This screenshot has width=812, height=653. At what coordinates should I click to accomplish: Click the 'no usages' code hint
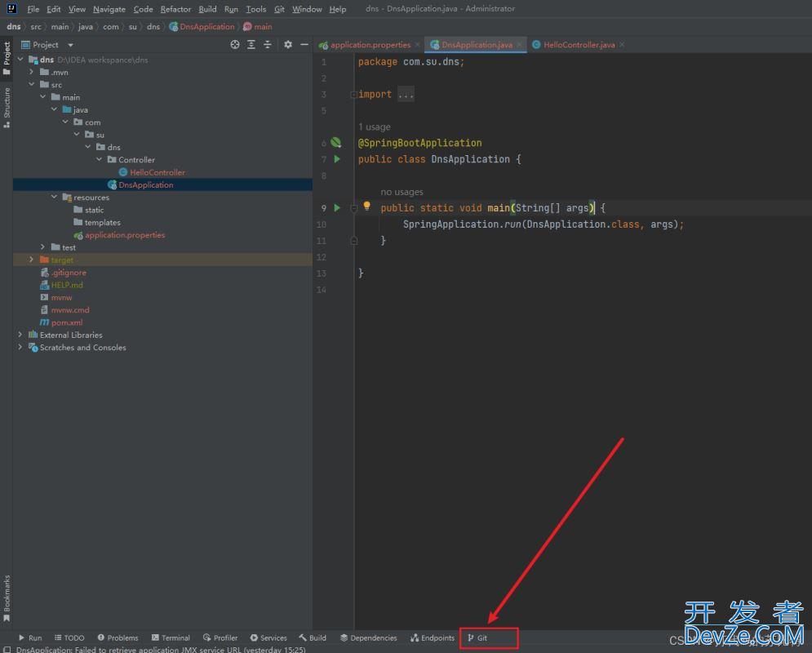point(402,192)
